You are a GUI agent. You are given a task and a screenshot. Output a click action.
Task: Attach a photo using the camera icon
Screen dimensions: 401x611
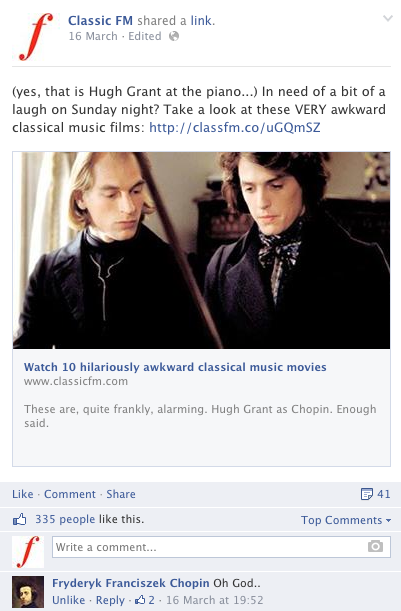(x=375, y=546)
